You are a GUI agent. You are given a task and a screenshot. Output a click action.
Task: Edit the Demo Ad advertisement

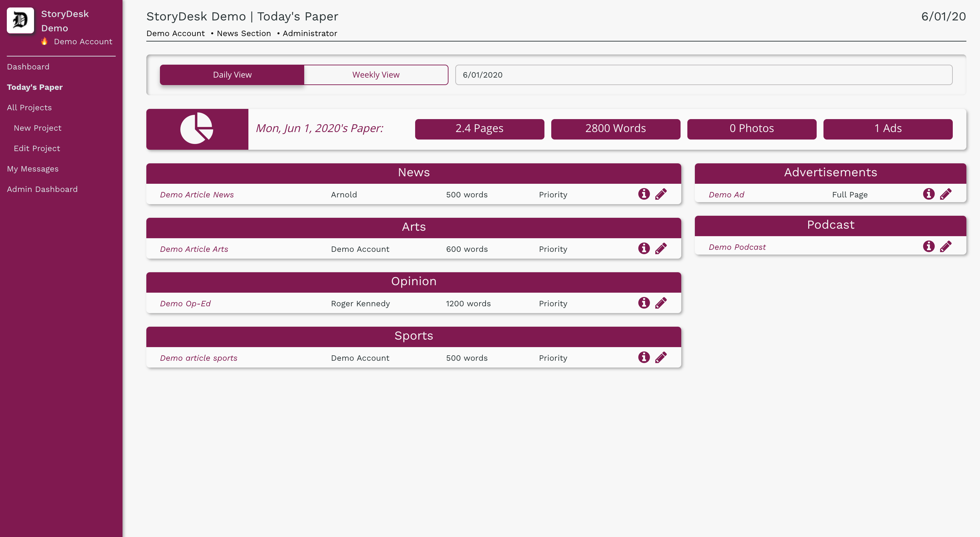coord(945,194)
